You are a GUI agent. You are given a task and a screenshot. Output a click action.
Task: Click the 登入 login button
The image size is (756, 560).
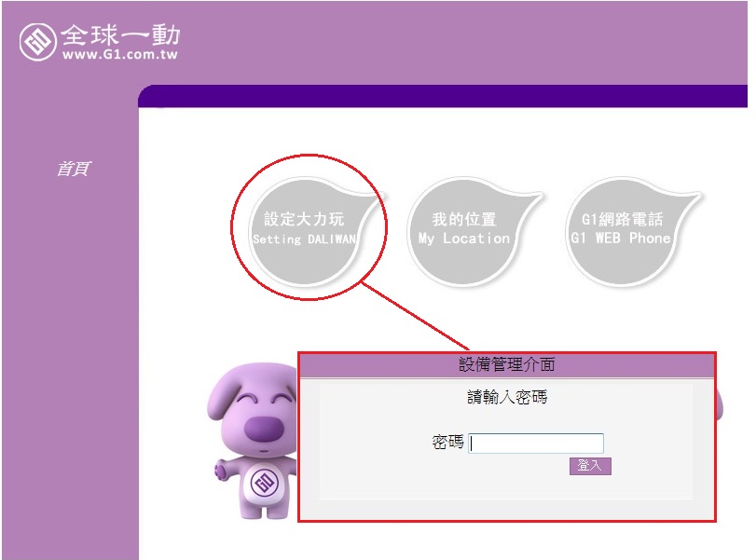tap(590, 466)
